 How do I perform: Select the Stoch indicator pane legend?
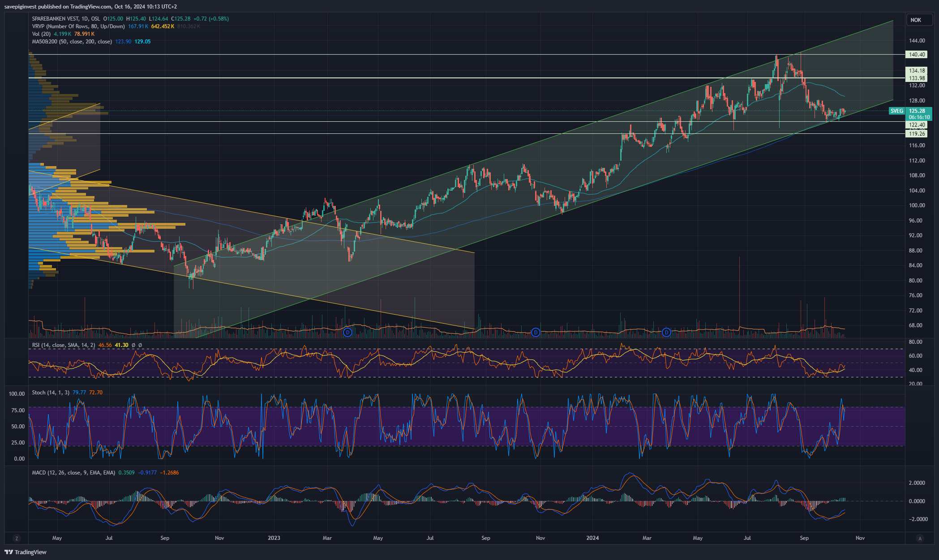pos(50,393)
